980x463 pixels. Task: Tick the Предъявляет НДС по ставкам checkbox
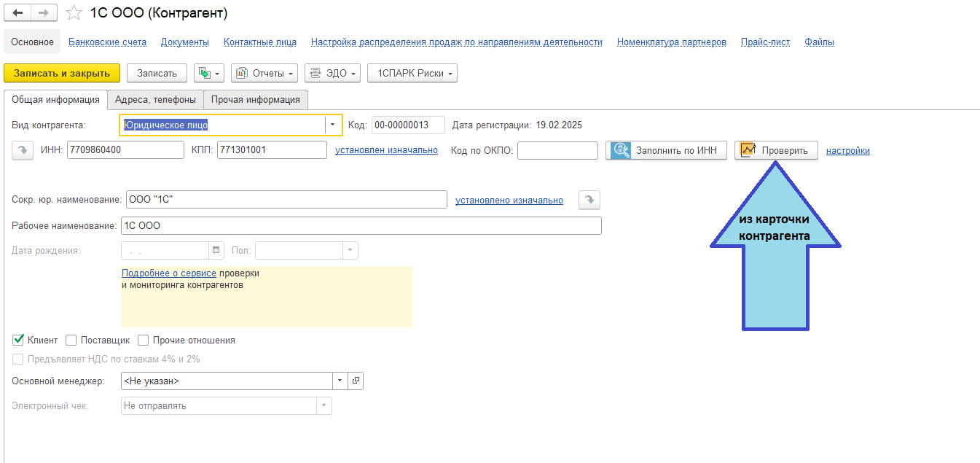[19, 359]
